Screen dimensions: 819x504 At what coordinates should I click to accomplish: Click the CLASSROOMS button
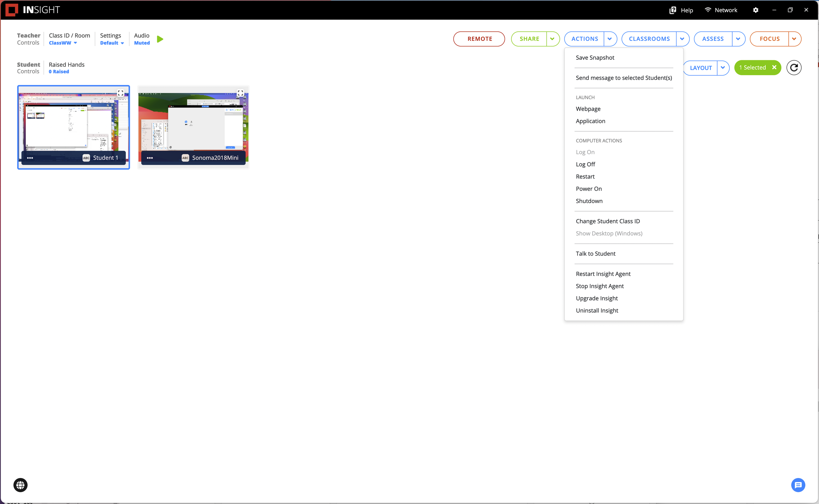(649, 39)
